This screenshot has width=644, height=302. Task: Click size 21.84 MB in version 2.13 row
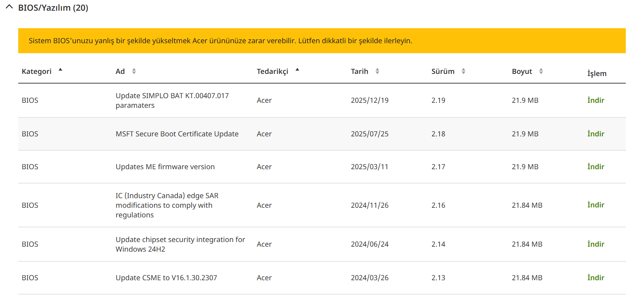(527, 278)
